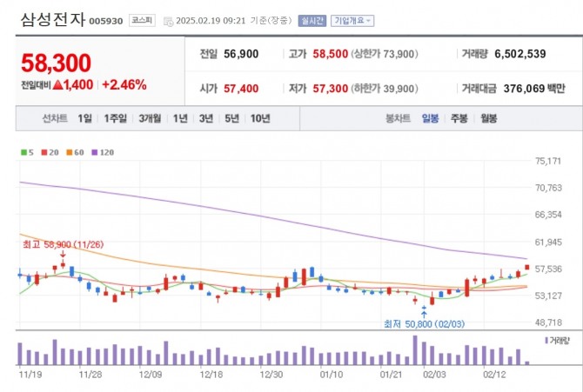Show the 3년 line chart
Viewport: 583px width, 392px height.
[206, 118]
